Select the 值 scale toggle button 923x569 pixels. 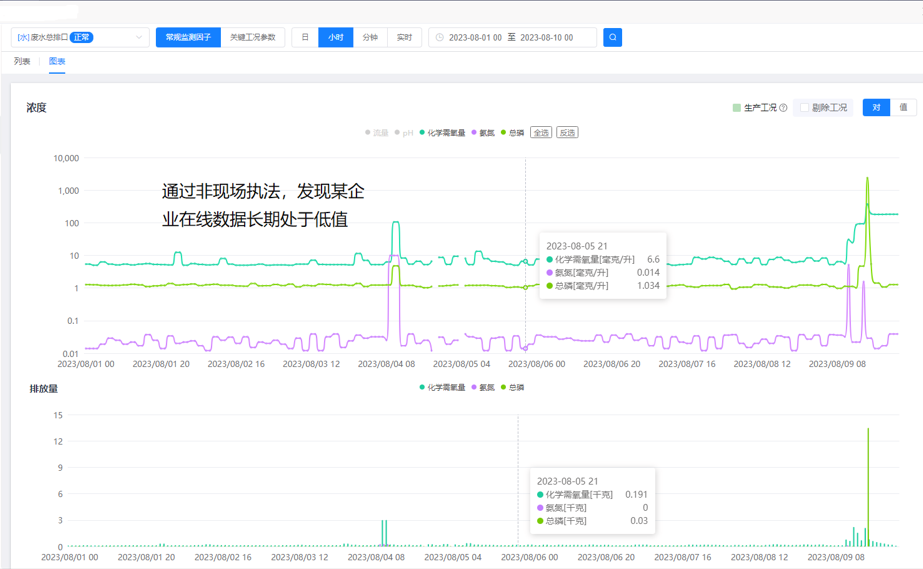903,107
